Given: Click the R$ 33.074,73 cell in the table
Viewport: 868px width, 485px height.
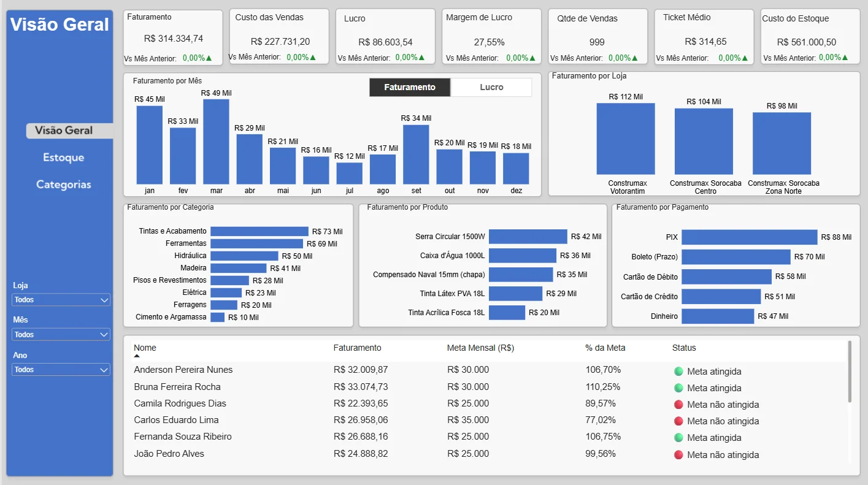Looking at the screenshot, I should (361, 387).
